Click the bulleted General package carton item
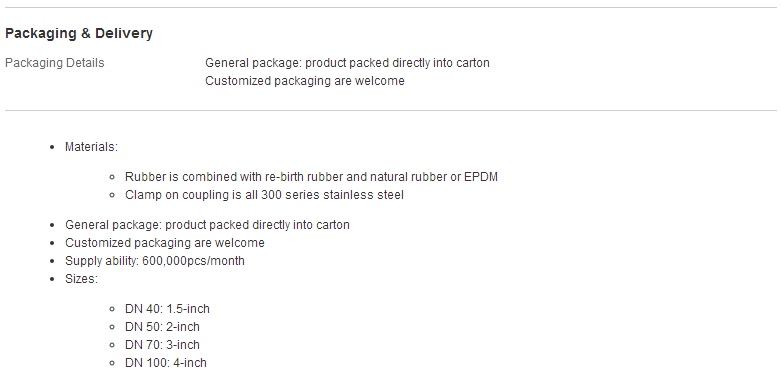 [207, 225]
